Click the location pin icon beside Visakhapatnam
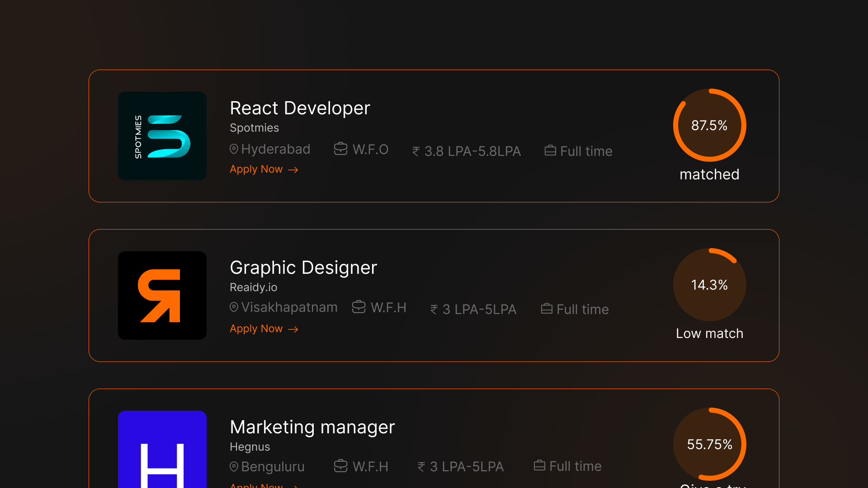This screenshot has height=488, width=868. (234, 307)
